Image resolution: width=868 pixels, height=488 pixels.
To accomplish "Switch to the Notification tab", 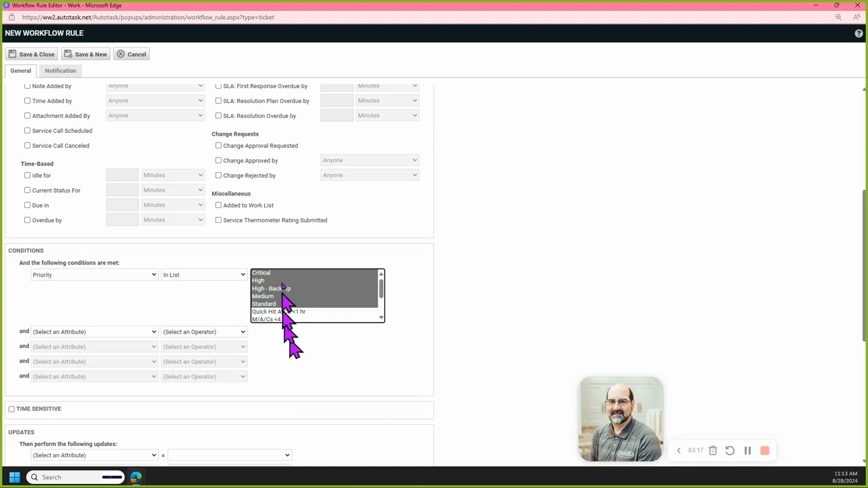I will (x=60, y=70).
